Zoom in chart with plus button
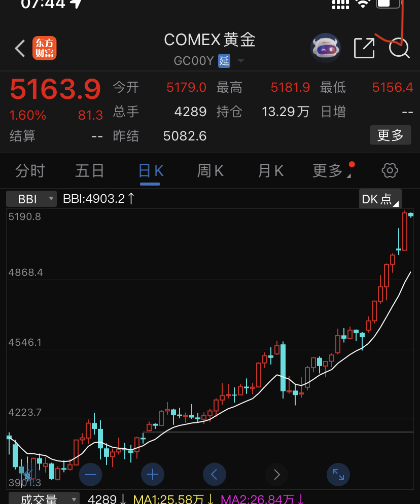This screenshot has width=420, height=504. 153,475
